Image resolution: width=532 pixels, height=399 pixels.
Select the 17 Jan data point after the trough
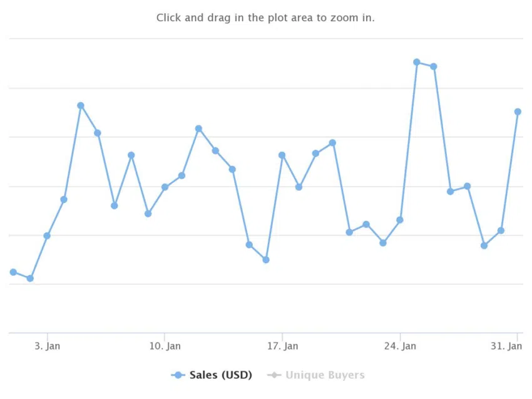282,155
